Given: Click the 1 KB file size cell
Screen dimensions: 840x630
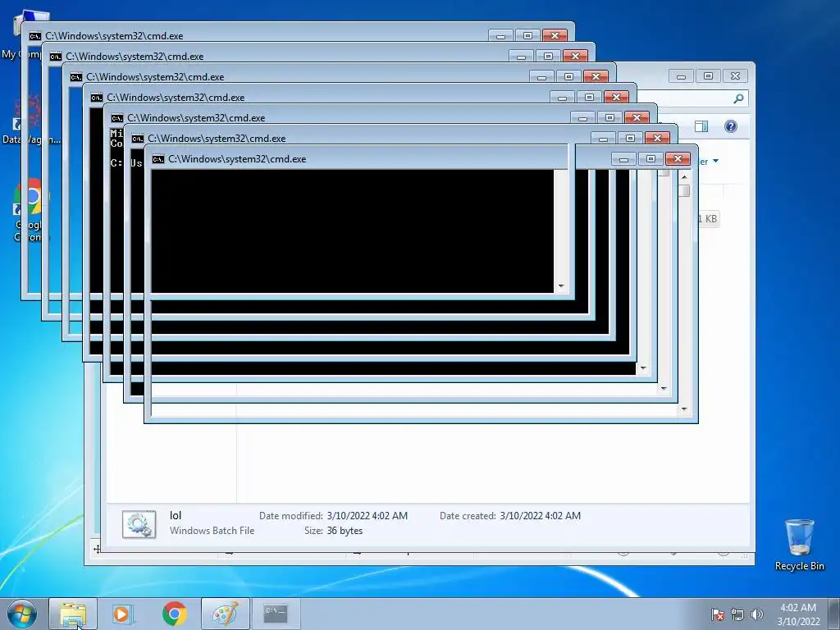Looking at the screenshot, I should (708, 218).
